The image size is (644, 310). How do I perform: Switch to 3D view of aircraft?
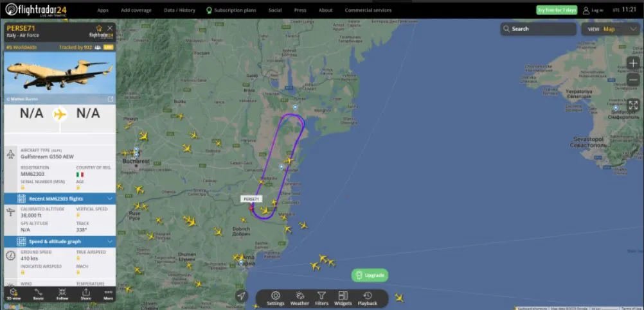tap(13, 294)
